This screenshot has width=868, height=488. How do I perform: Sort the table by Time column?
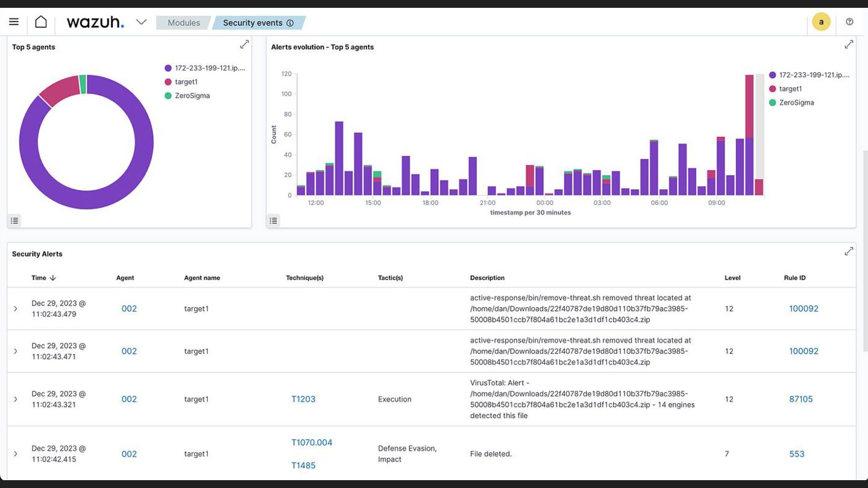pyautogui.click(x=43, y=278)
